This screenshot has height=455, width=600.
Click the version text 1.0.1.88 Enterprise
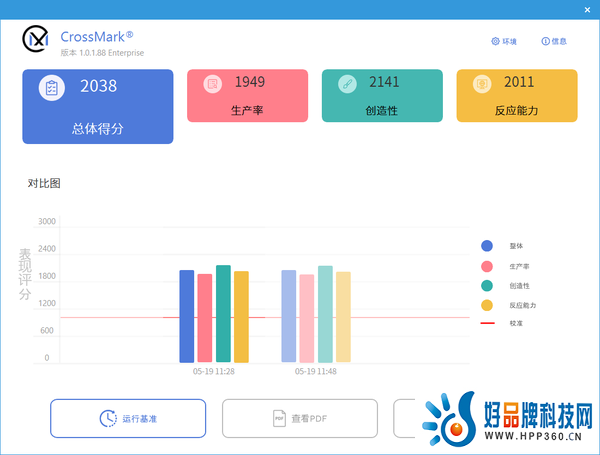(112, 53)
